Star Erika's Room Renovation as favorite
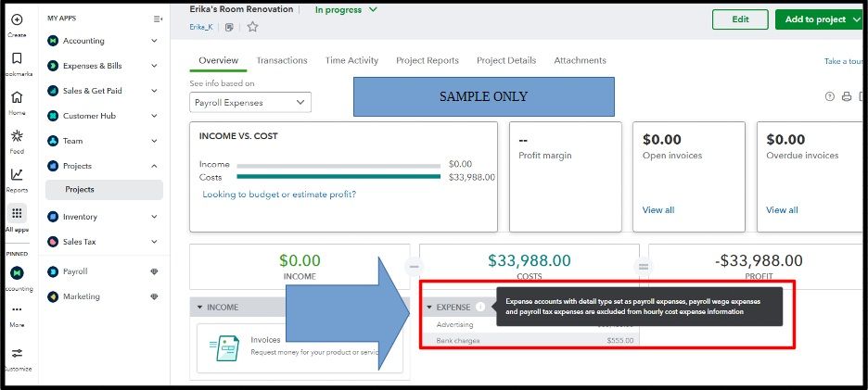The height and width of the screenshot is (390, 868). pyautogui.click(x=252, y=27)
